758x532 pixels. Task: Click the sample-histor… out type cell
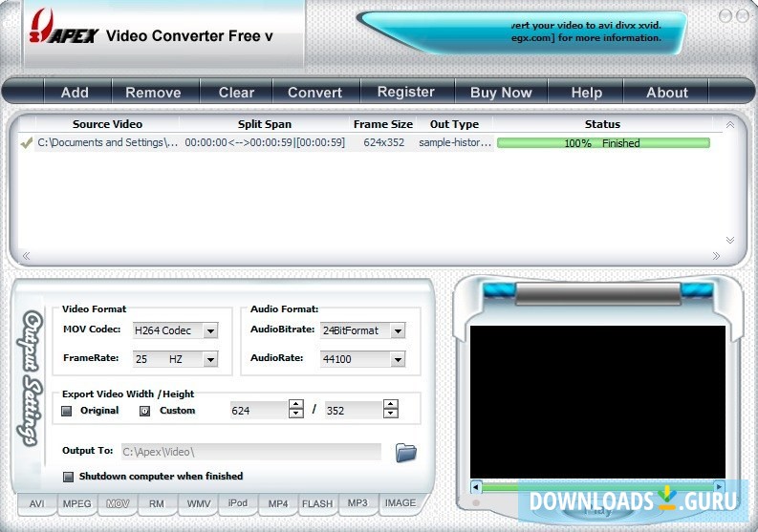455,143
